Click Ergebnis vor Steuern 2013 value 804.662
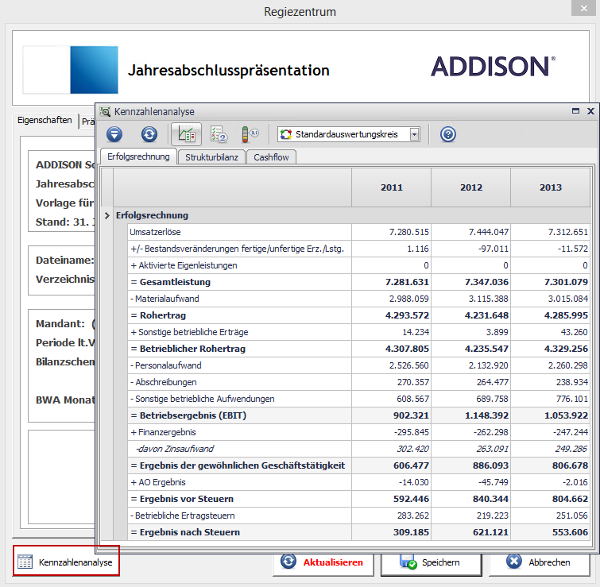The width and height of the screenshot is (600, 587). coord(570,499)
